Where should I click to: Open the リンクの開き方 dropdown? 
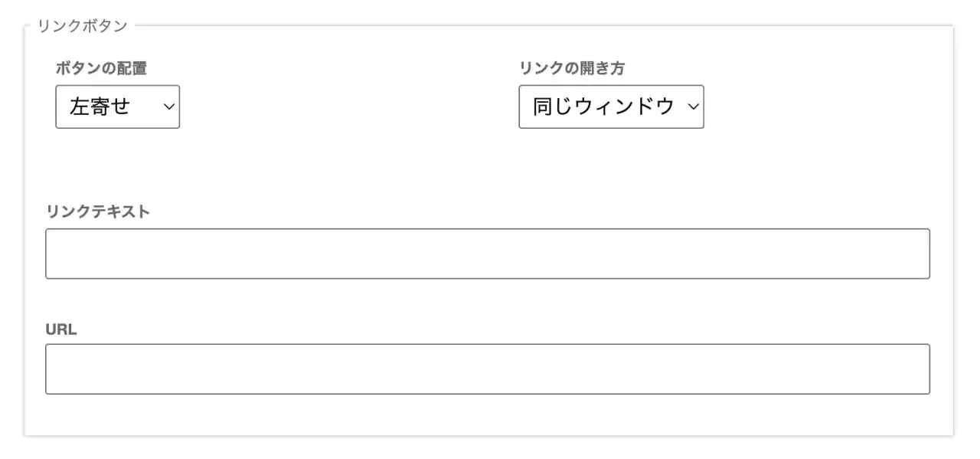click(x=611, y=107)
